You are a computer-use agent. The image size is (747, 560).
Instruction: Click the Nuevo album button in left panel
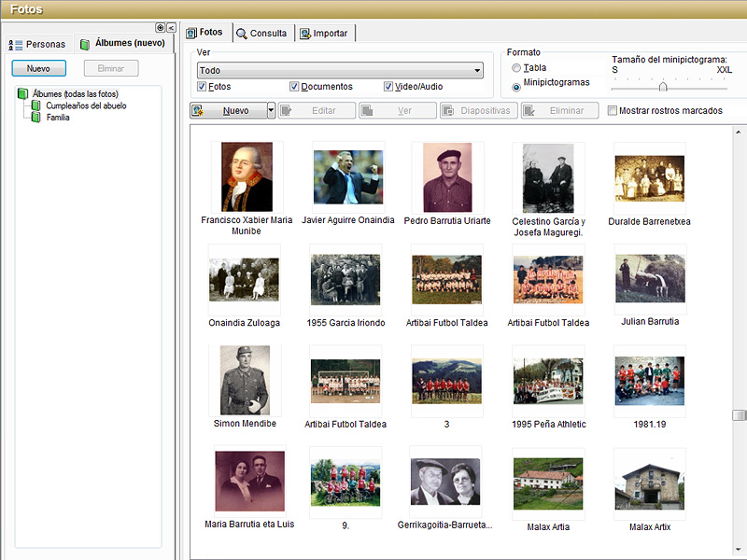pyautogui.click(x=38, y=68)
